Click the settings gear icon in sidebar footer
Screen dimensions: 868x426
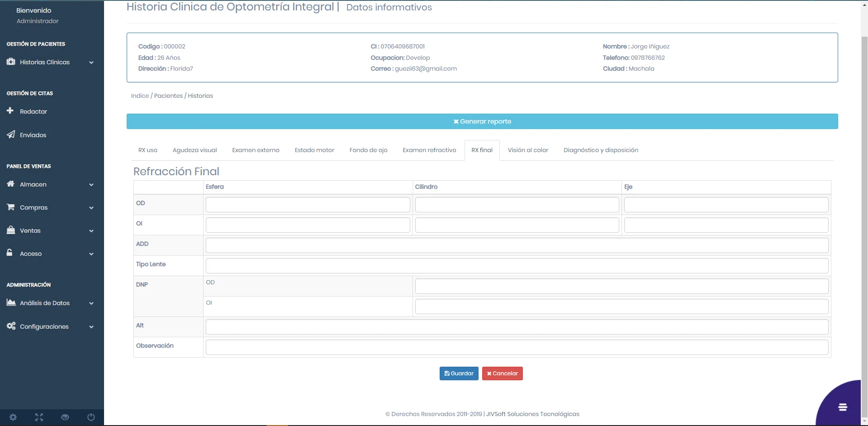[x=13, y=417]
